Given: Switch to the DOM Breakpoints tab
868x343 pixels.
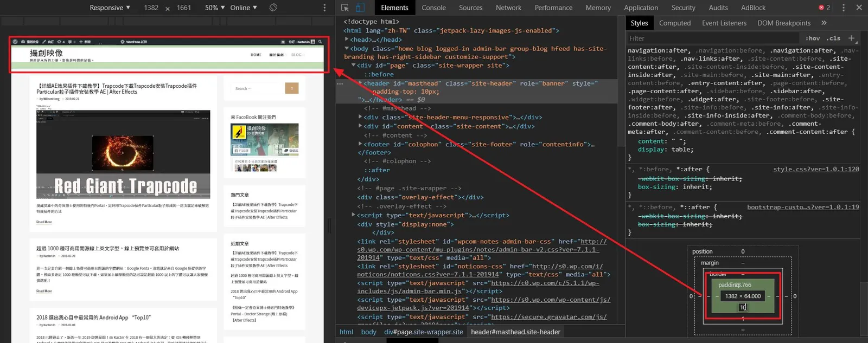Looking at the screenshot, I should pos(784,23).
